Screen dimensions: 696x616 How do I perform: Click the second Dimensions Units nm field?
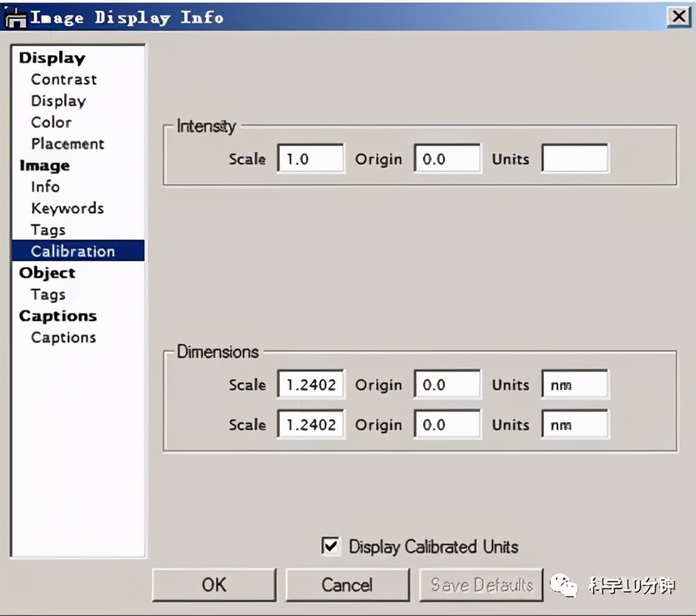[x=575, y=425]
